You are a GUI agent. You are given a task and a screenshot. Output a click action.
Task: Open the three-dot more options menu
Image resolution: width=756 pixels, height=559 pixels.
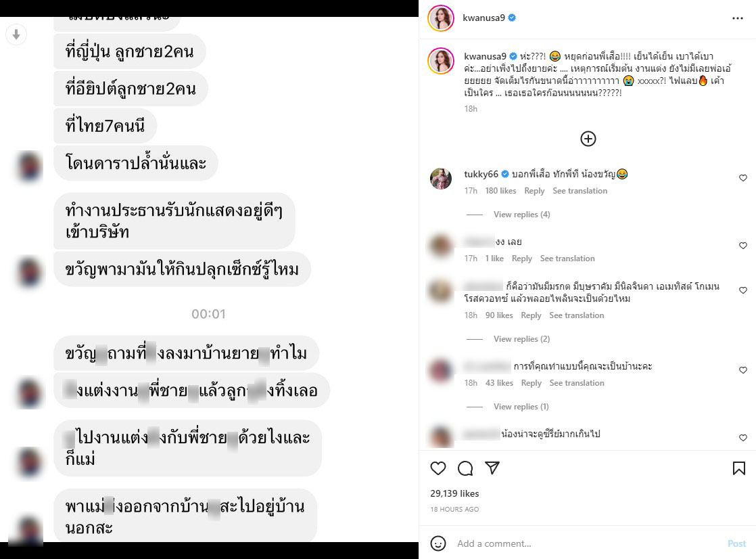738,18
